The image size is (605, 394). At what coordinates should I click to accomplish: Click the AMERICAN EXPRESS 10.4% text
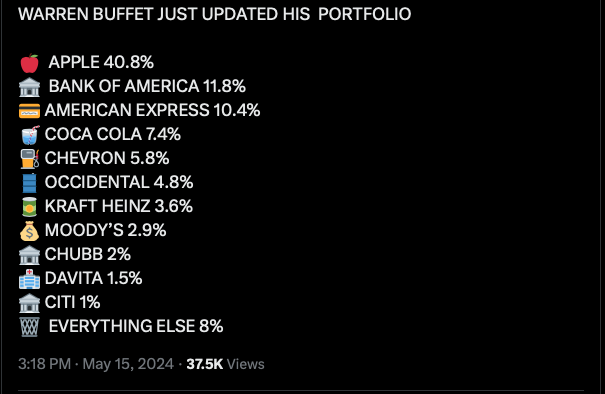(x=152, y=110)
